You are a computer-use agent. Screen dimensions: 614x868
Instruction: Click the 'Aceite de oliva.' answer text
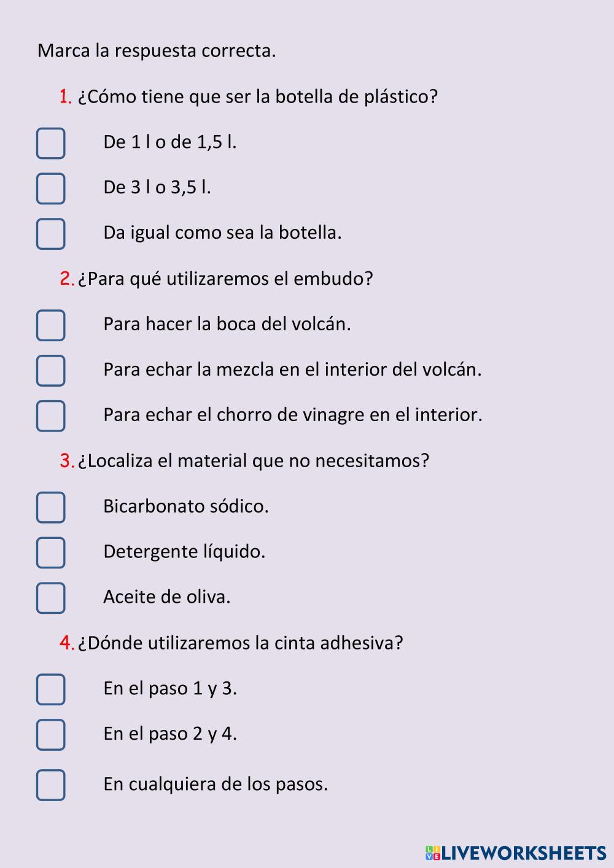tap(167, 597)
